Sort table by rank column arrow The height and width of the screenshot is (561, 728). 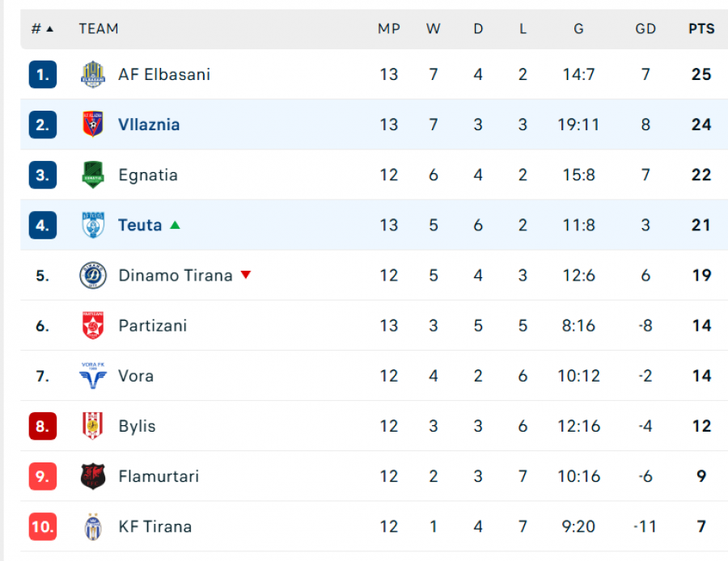[49, 29]
